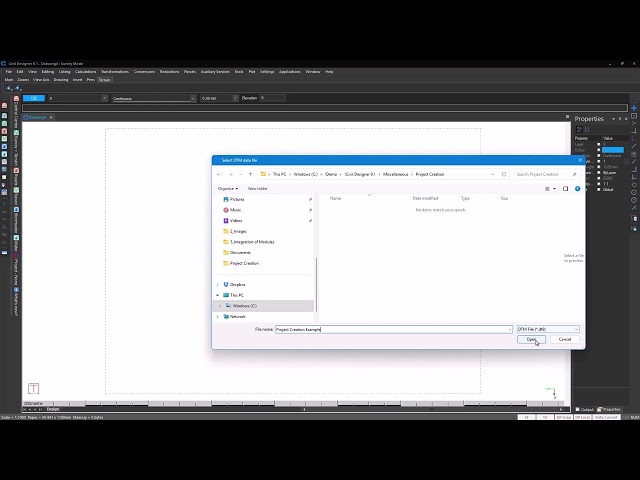Refresh the folder address bar
This screenshot has width=640, height=480.
(x=504, y=174)
